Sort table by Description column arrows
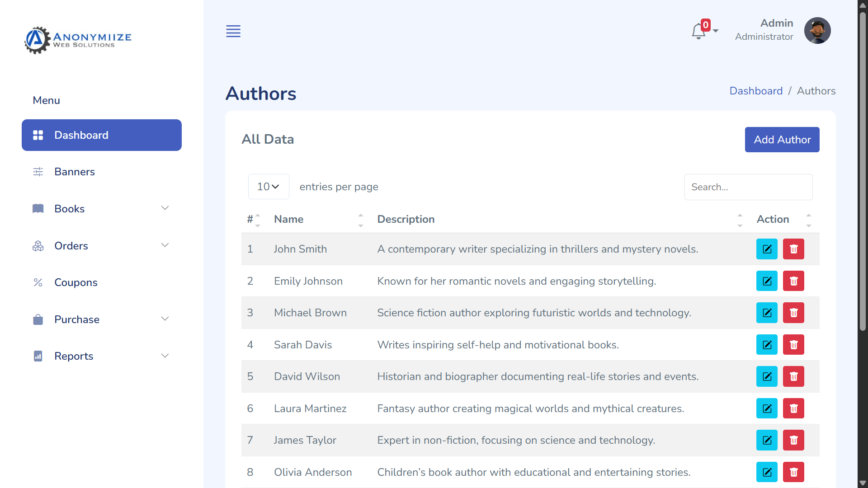Screen dimensions: 868x488 coord(740,220)
